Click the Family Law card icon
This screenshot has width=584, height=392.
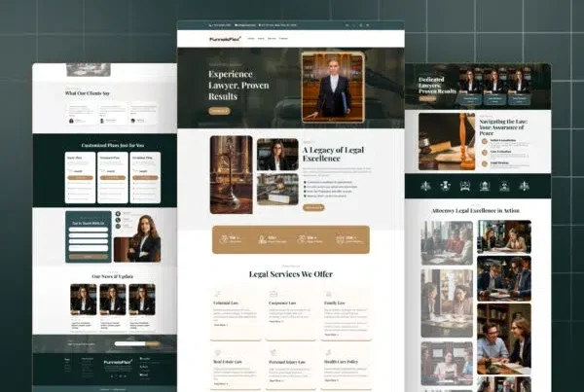pos(329,294)
